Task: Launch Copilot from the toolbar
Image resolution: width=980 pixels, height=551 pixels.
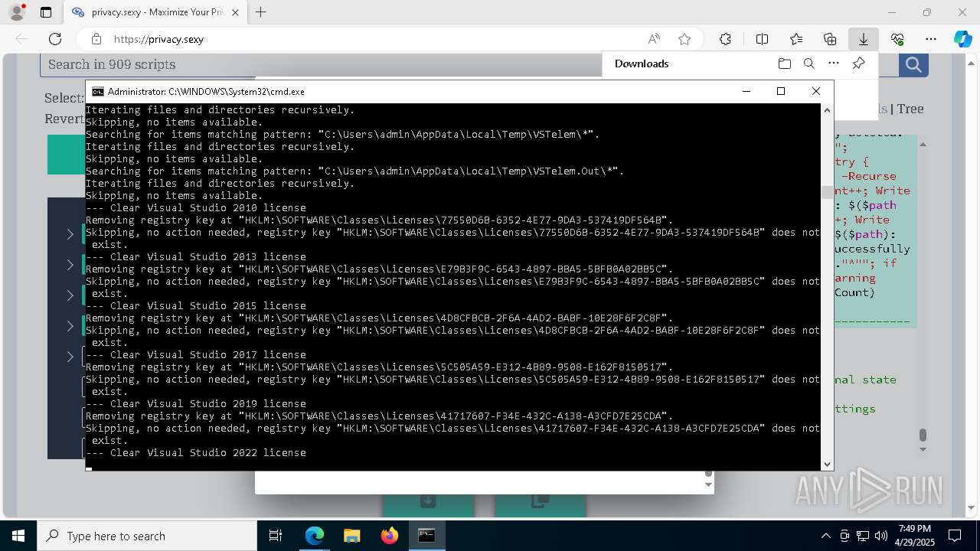Action: click(962, 39)
